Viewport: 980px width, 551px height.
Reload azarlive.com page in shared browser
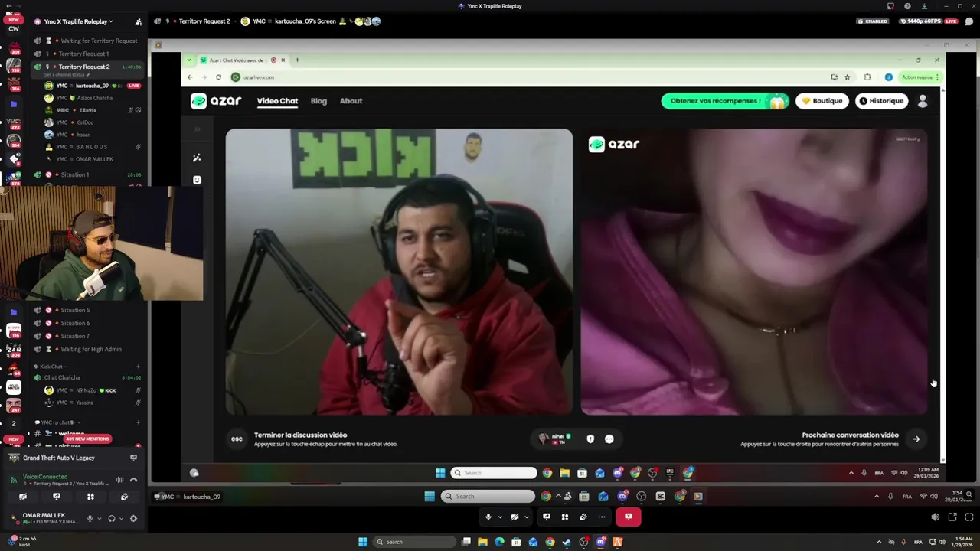pyautogui.click(x=218, y=77)
